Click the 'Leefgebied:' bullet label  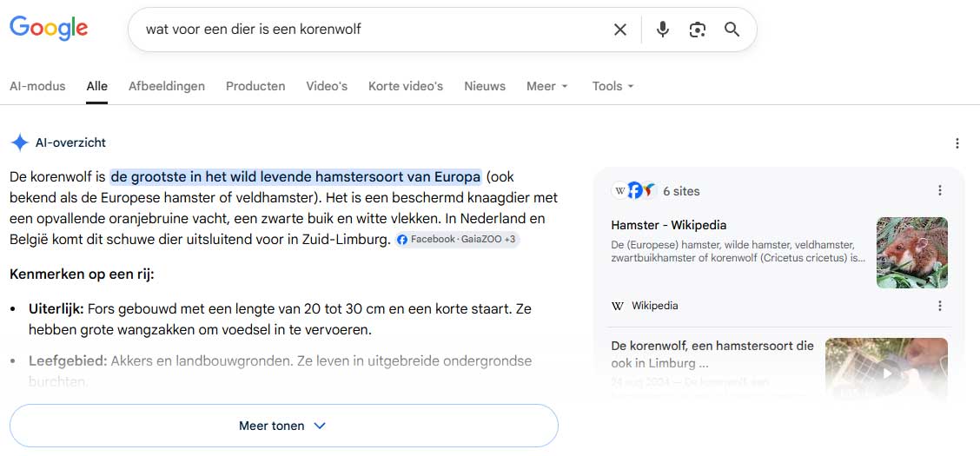[68, 361]
